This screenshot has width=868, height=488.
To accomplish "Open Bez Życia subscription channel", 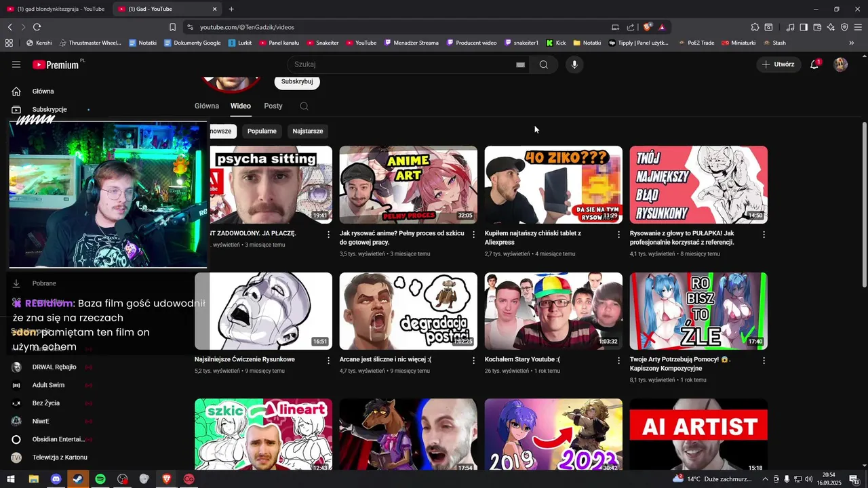I will pos(46,403).
